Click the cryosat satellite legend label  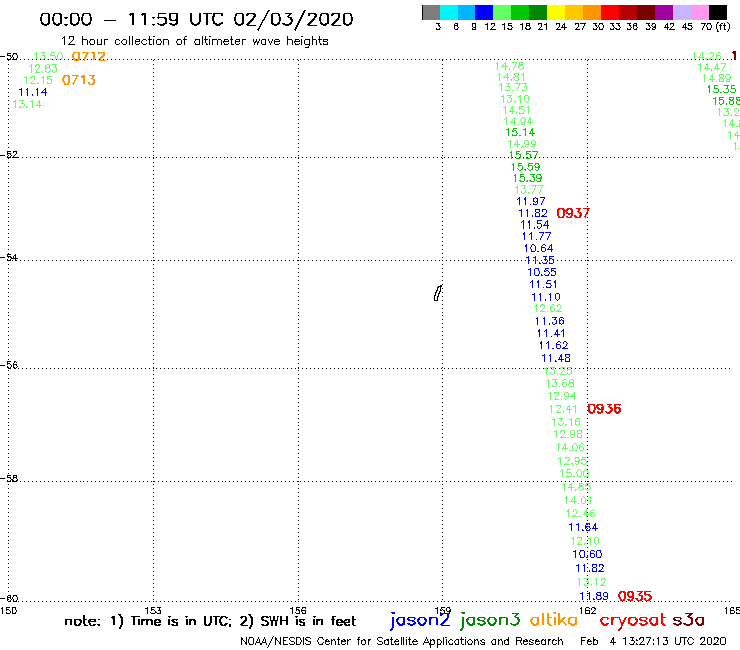point(633,620)
